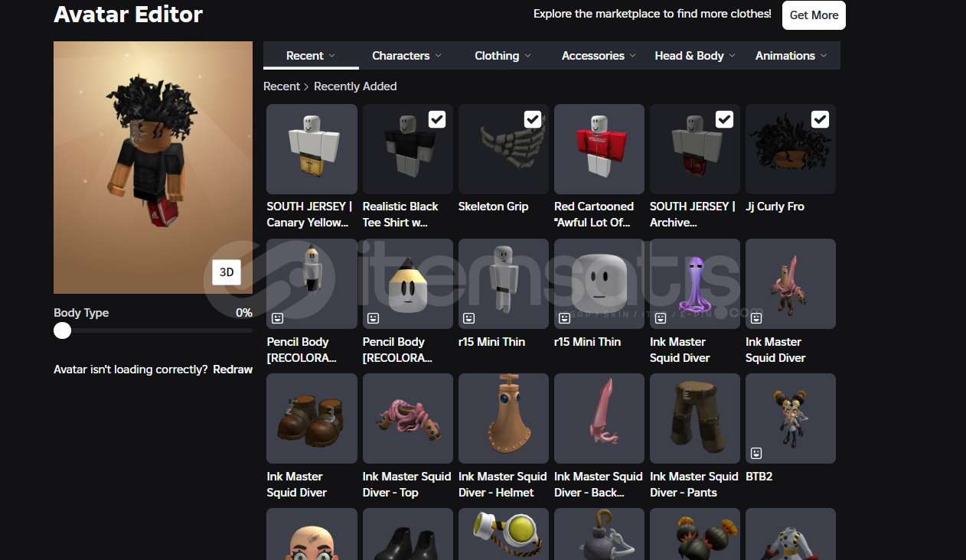This screenshot has height=560, width=966.
Task: Click the Redraw link
Action: tap(233, 370)
